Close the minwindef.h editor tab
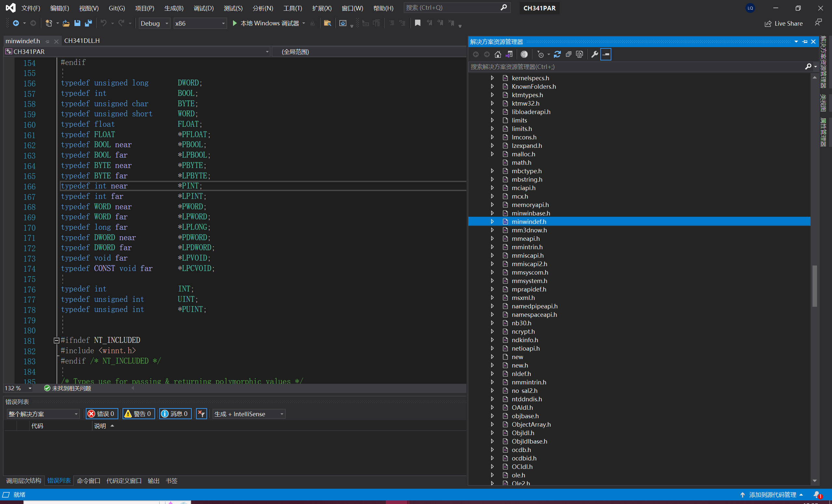This screenshot has height=504, width=832. pyautogui.click(x=56, y=41)
